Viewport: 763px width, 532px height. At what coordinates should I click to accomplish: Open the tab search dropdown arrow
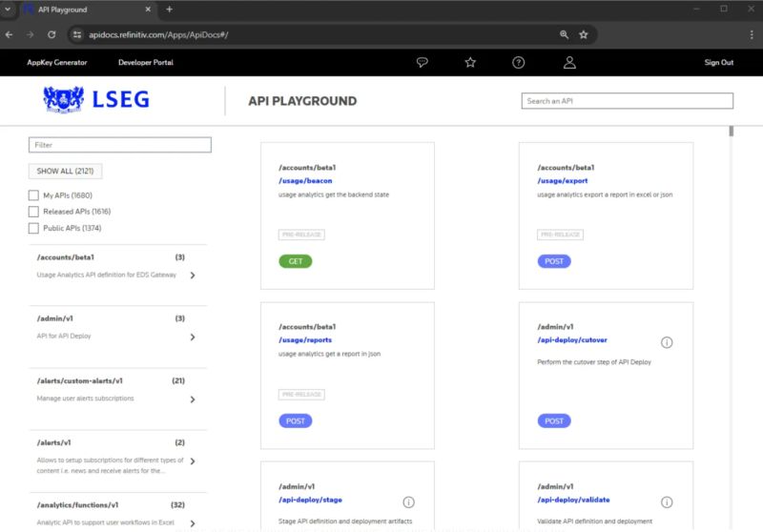click(x=8, y=10)
